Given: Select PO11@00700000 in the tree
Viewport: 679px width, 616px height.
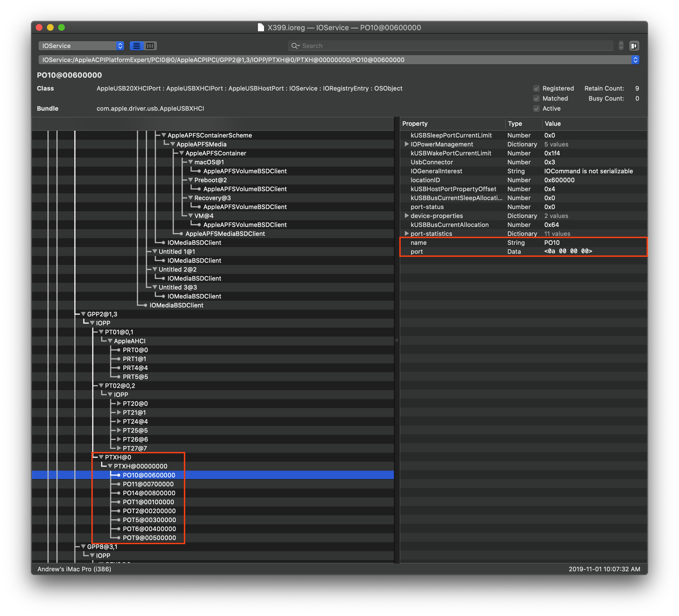Looking at the screenshot, I should [148, 484].
